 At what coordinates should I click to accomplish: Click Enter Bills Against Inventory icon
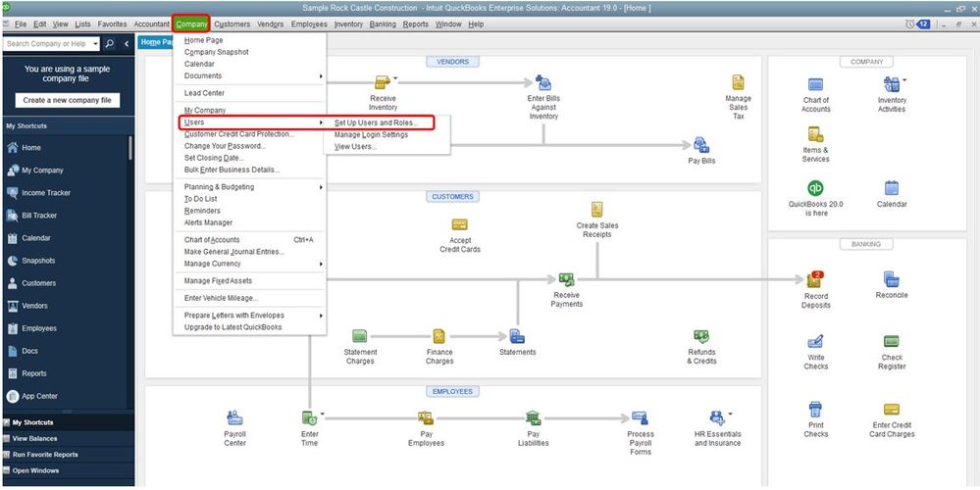pos(543,82)
